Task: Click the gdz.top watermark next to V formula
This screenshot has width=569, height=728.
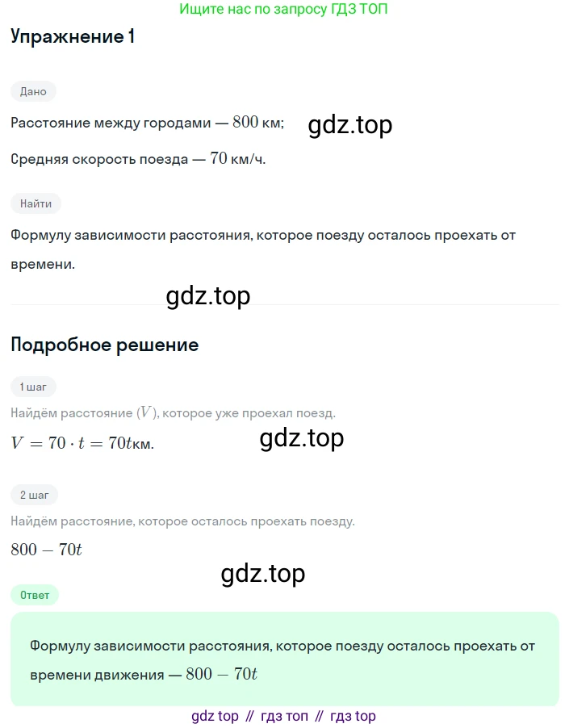Action: click(302, 437)
